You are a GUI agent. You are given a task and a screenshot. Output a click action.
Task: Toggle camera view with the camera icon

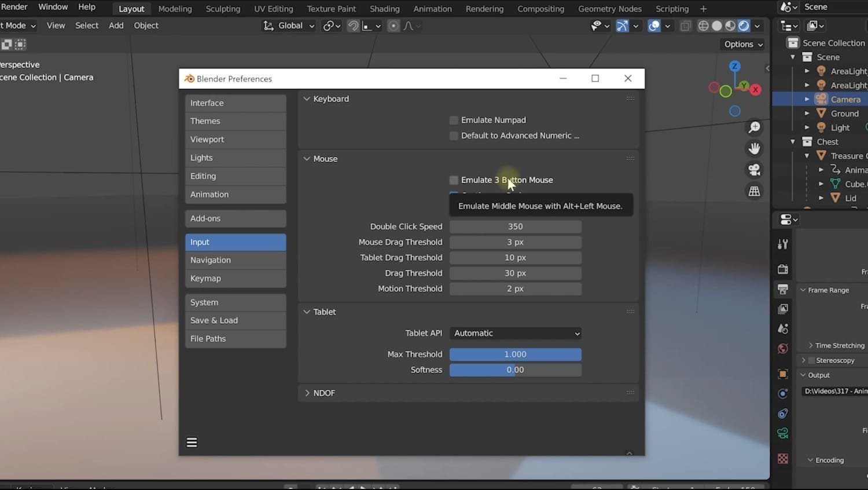(x=754, y=170)
